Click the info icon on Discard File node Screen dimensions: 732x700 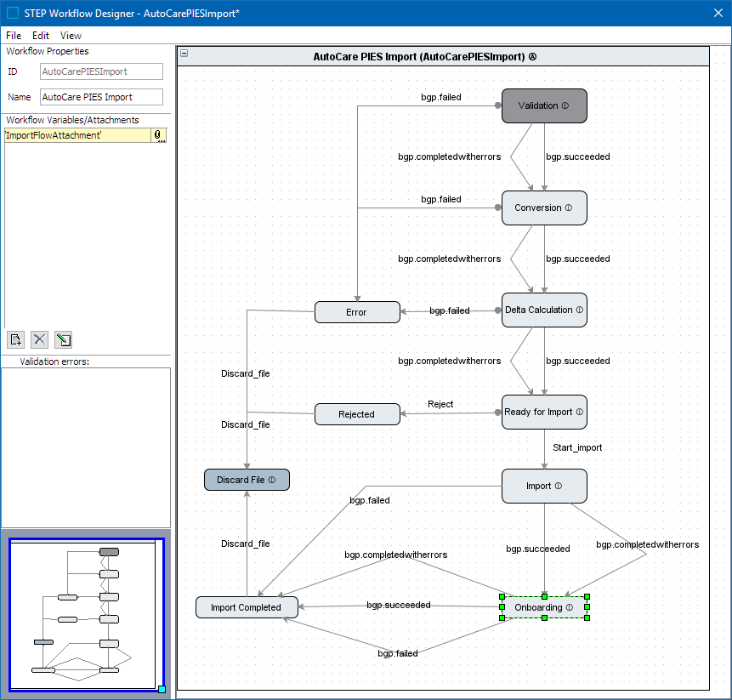[272, 480]
